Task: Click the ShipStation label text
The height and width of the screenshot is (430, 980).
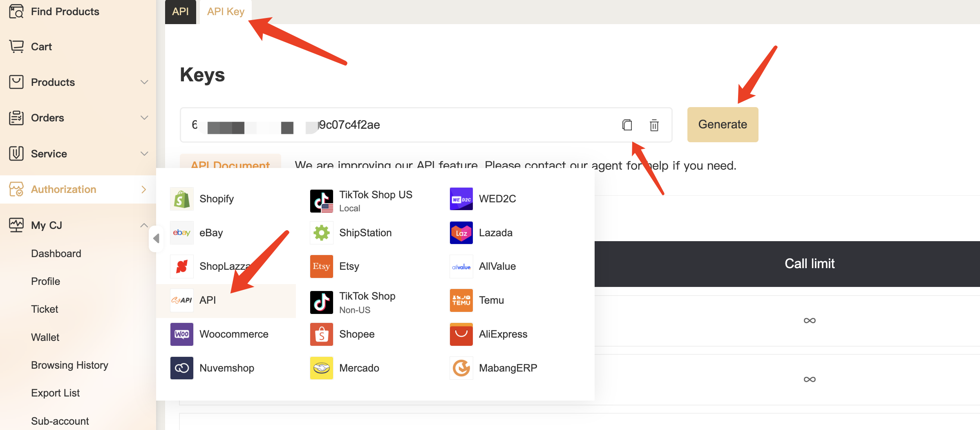Action: (x=365, y=233)
